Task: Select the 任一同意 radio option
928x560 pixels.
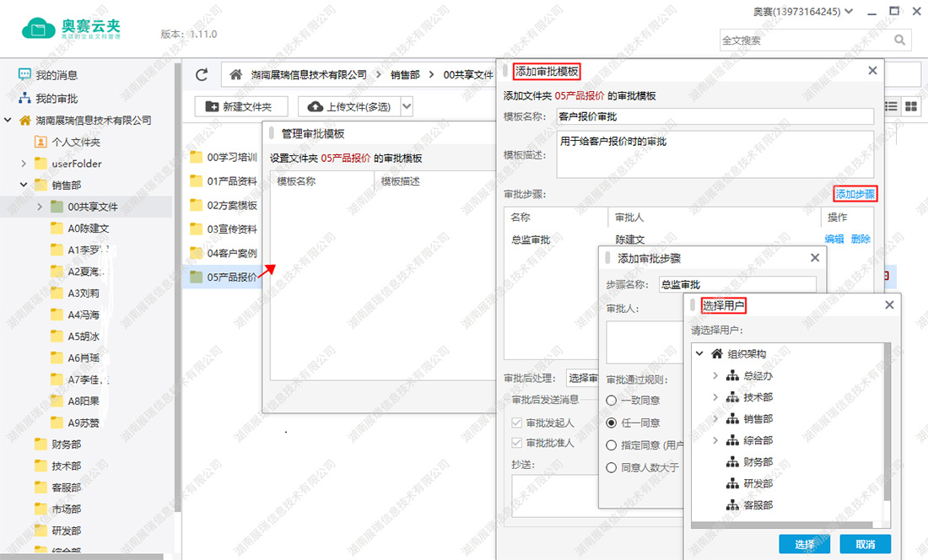Action: click(x=612, y=423)
